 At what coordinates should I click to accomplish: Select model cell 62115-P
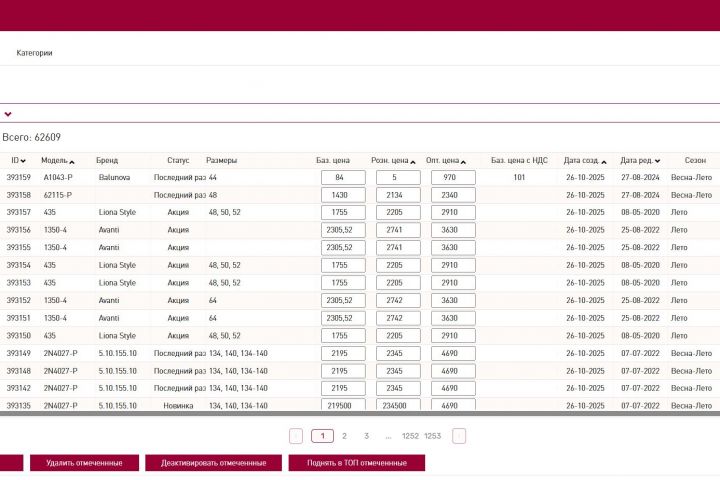(57, 195)
